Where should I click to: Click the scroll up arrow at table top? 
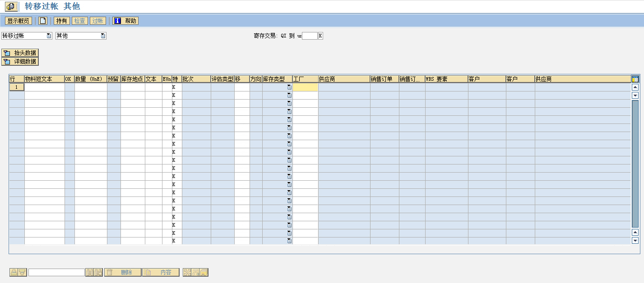635,87
